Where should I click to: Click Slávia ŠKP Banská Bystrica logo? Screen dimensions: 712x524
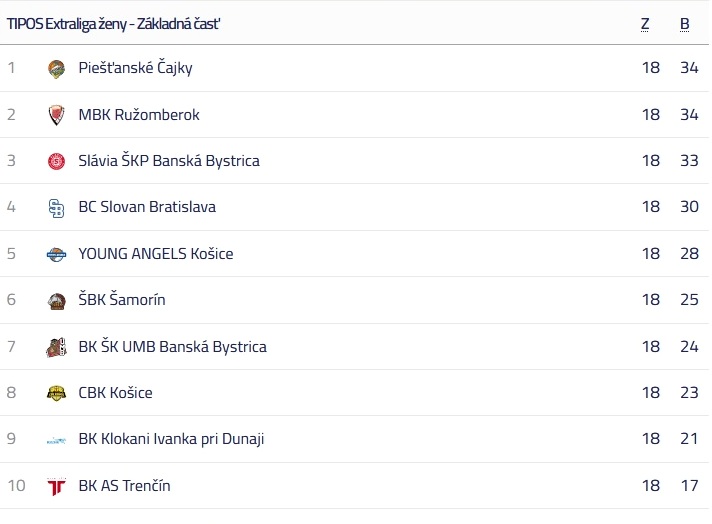pyautogui.click(x=56, y=161)
